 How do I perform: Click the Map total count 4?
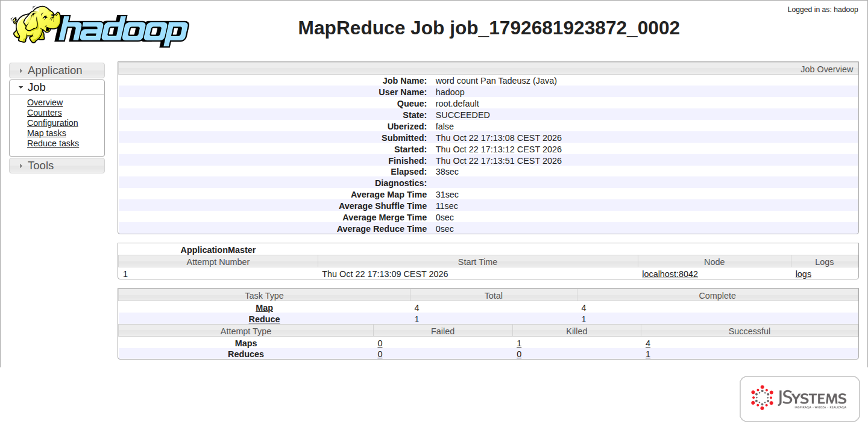point(417,308)
